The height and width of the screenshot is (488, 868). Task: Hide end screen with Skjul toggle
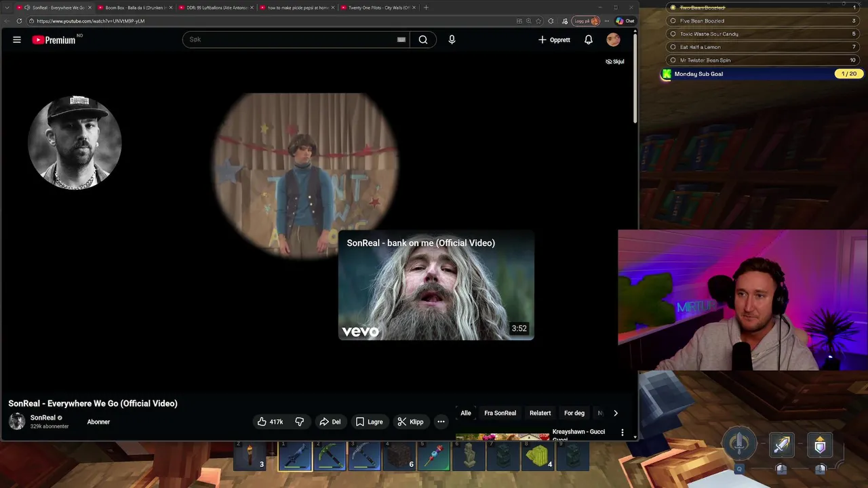coord(614,62)
